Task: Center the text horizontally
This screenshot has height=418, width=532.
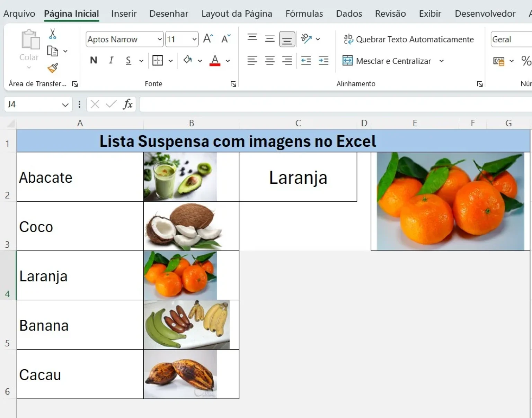Action: (x=270, y=61)
